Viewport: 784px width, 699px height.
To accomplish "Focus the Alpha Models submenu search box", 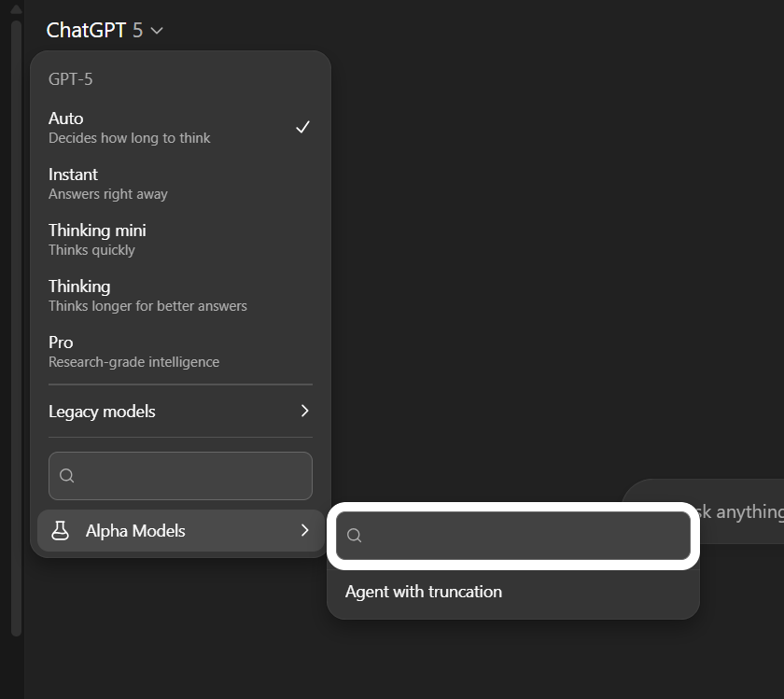I will pyautogui.click(x=513, y=536).
